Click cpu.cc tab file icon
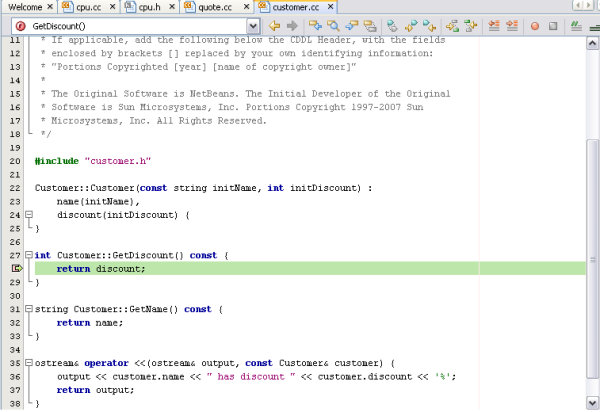Viewport: 600px width, 412px height. (x=67, y=7)
